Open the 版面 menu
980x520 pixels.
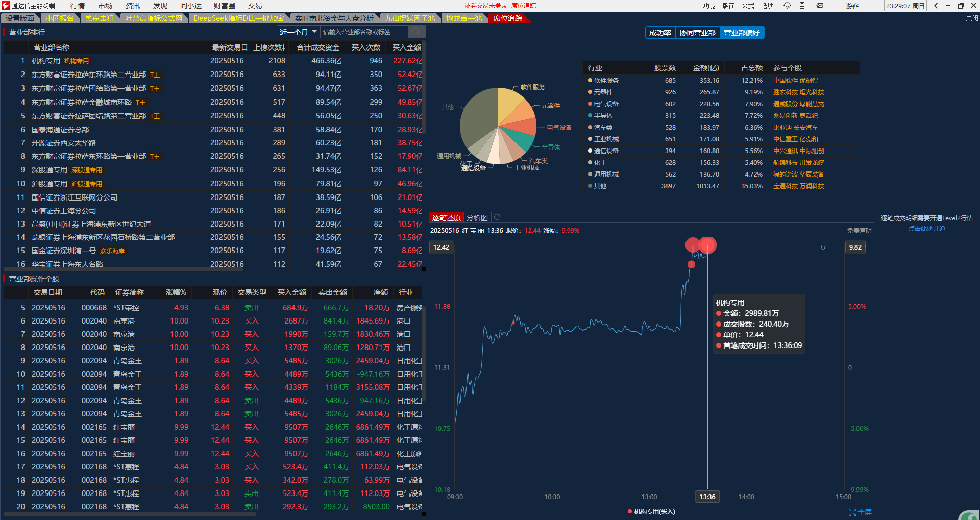click(729, 6)
